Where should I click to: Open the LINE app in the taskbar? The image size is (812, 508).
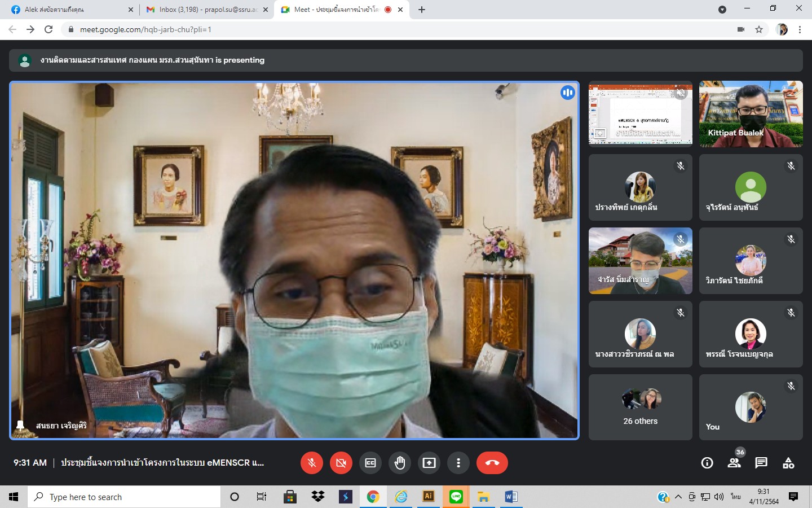coord(456,497)
